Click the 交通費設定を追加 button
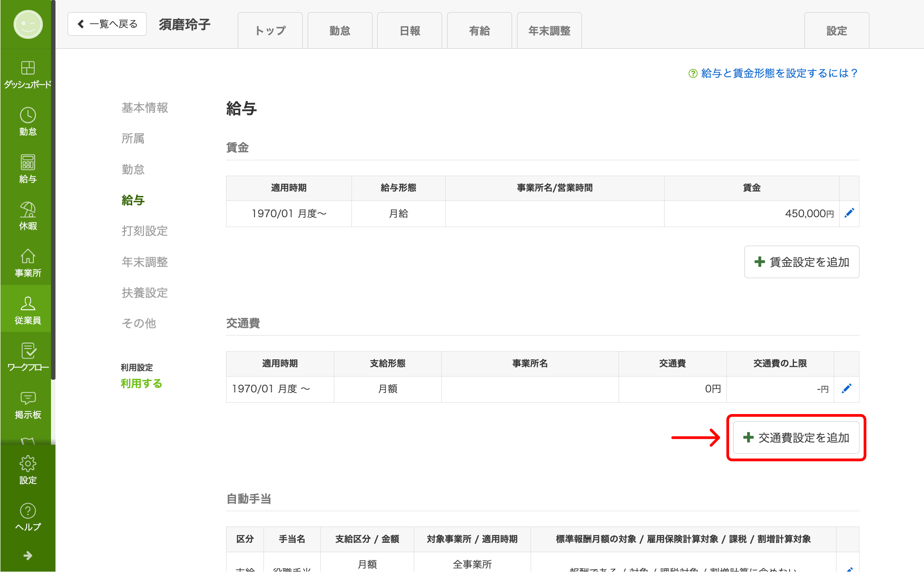 click(796, 438)
